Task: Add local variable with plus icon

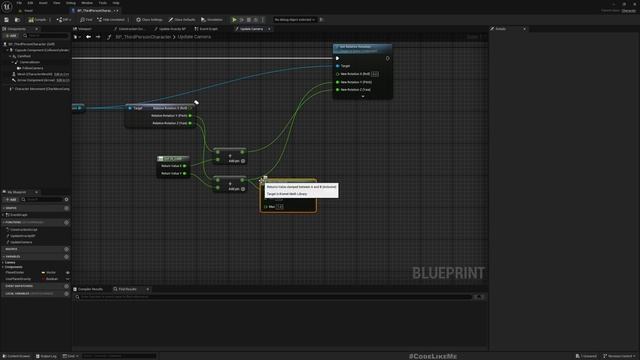Action: pos(67,293)
